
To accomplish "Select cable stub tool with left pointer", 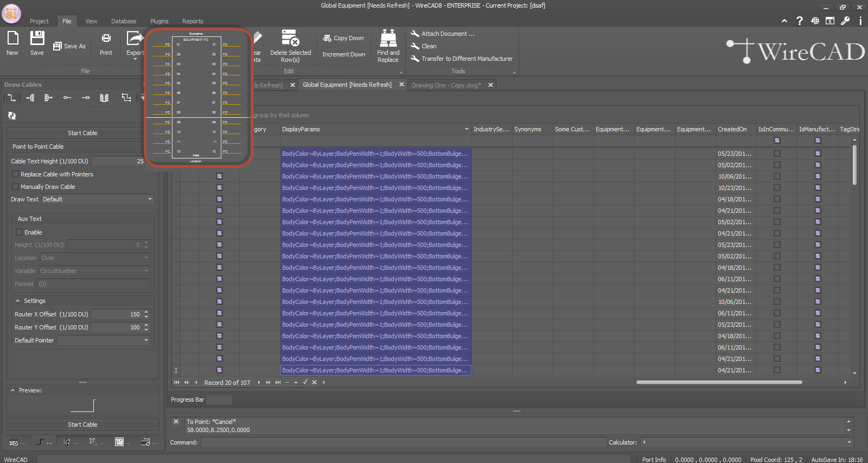I will tap(67, 98).
